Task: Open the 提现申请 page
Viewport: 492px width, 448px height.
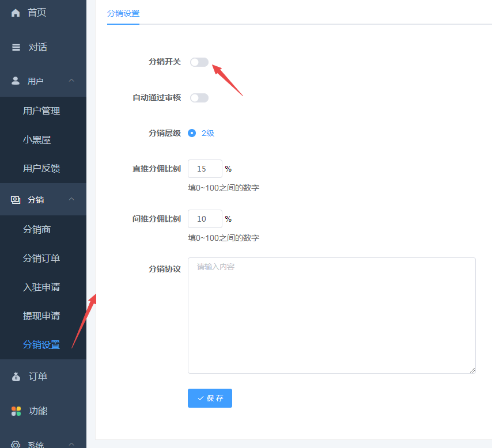Action: pyautogui.click(x=40, y=316)
